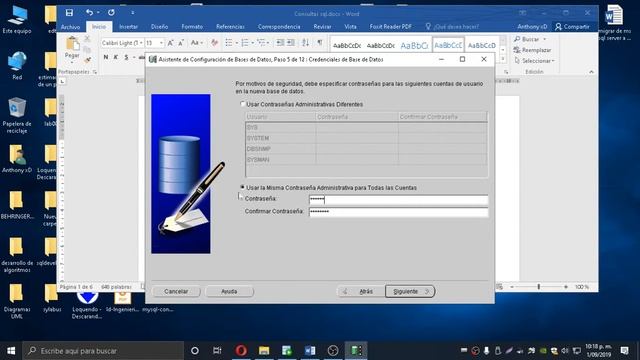
Task: Click the '¿Qué desea hacer?' tell me box
Action: click(x=452, y=27)
